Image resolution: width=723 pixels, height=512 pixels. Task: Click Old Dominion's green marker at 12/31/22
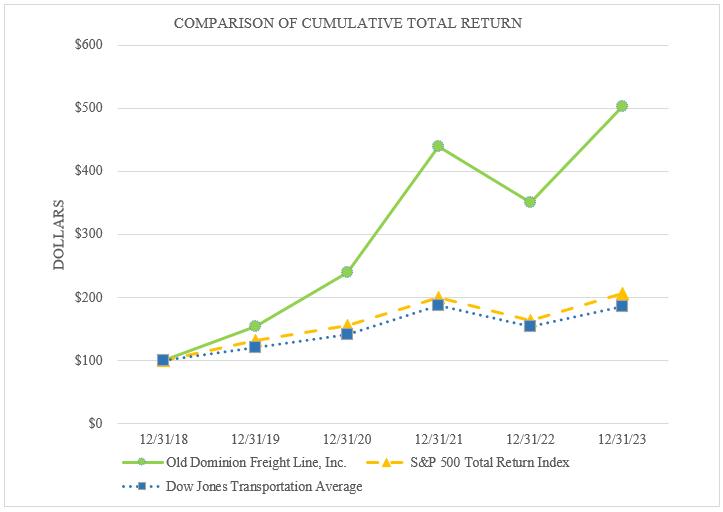(x=530, y=202)
